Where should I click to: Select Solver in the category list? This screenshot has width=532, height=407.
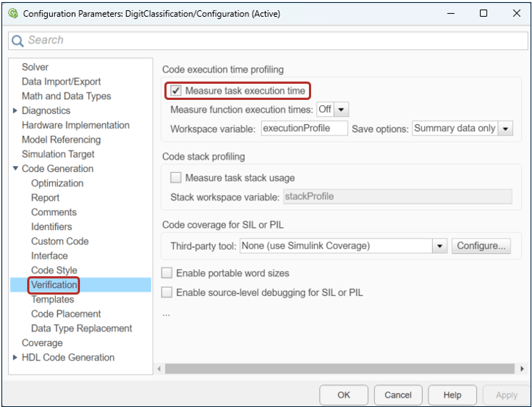point(35,67)
